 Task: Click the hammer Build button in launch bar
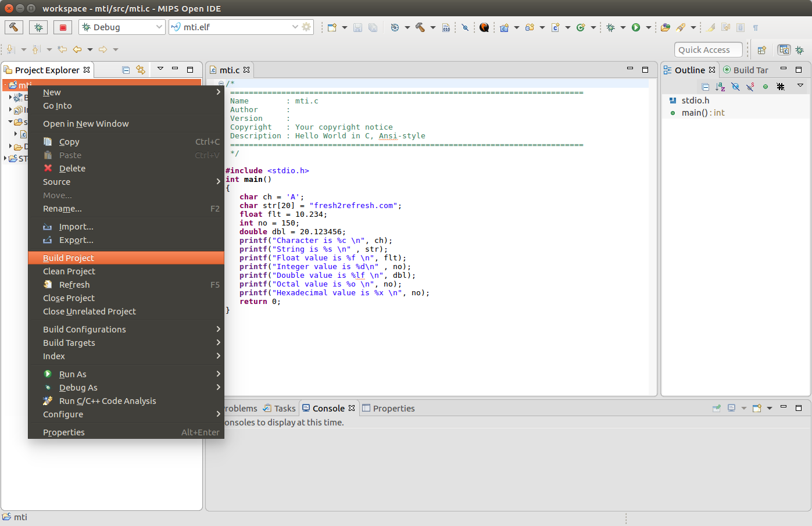click(14, 27)
